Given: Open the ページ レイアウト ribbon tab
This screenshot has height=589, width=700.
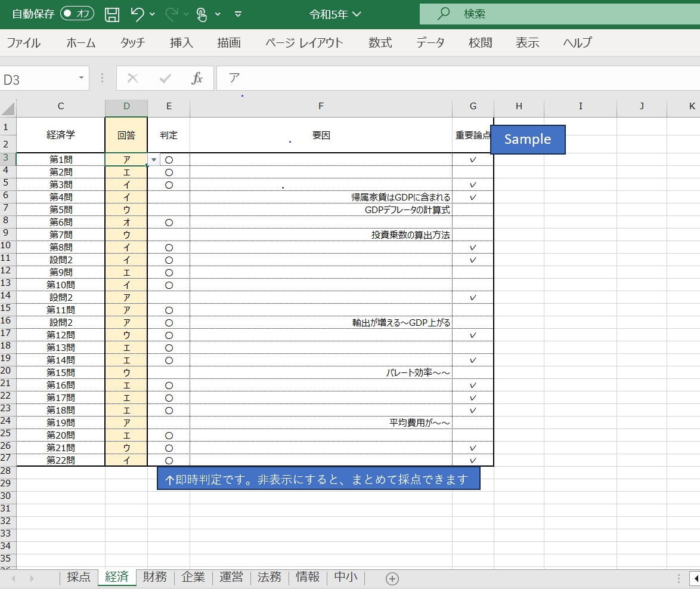Looking at the screenshot, I should [x=304, y=43].
